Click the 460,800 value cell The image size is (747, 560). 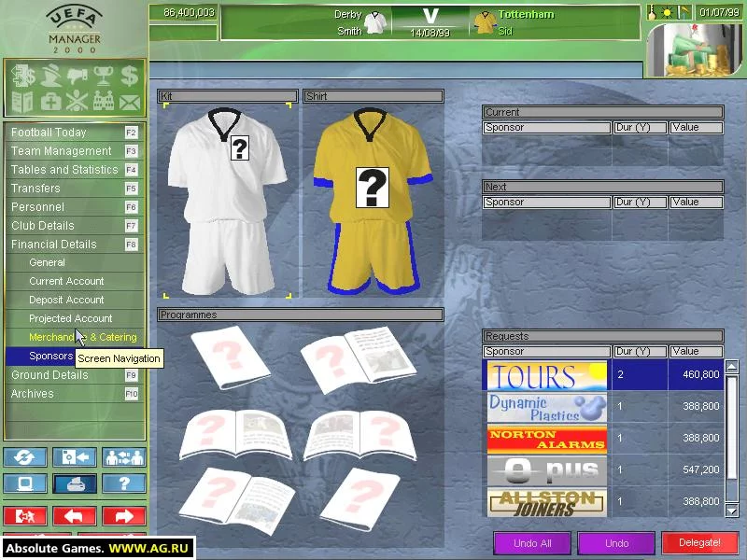pyautogui.click(x=696, y=375)
